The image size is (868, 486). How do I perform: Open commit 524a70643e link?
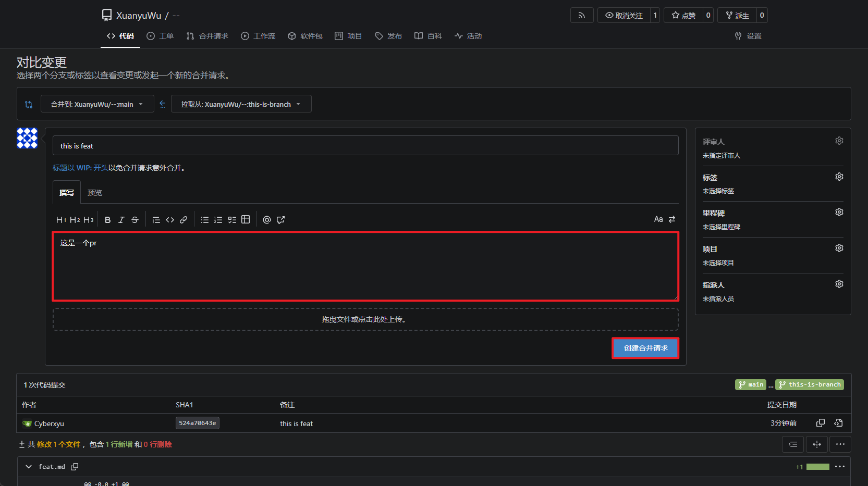pyautogui.click(x=198, y=423)
